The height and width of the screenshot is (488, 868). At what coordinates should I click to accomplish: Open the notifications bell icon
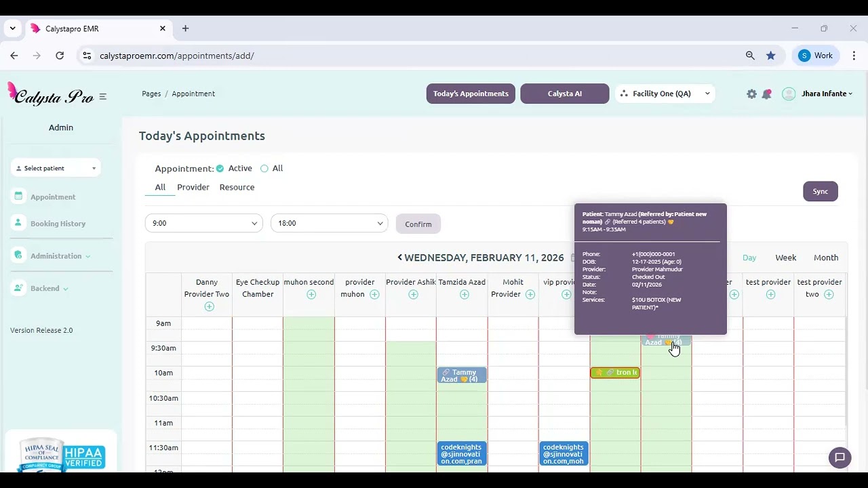pyautogui.click(x=766, y=94)
